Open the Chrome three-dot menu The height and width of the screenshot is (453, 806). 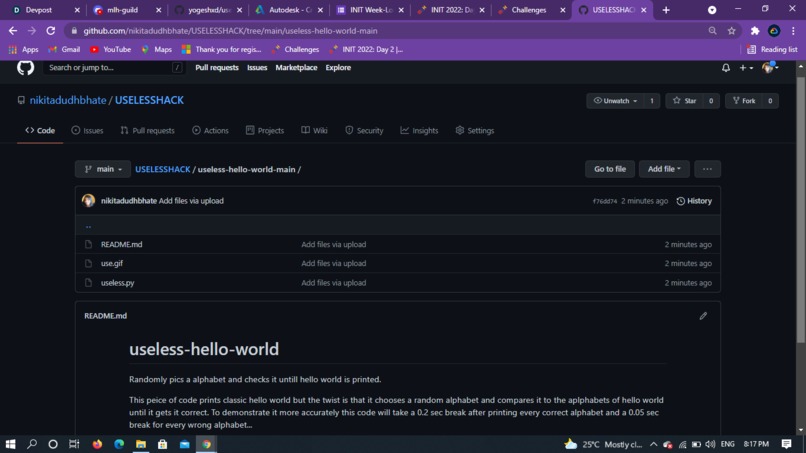pos(794,31)
